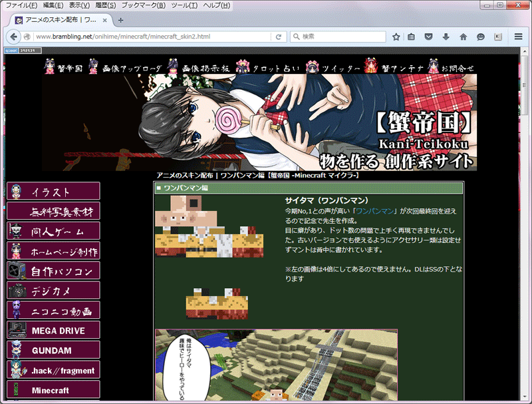Viewport: 532px width, 404px height.
Task: Open ニコニコ動画 sidebar button
Action: (x=54, y=310)
